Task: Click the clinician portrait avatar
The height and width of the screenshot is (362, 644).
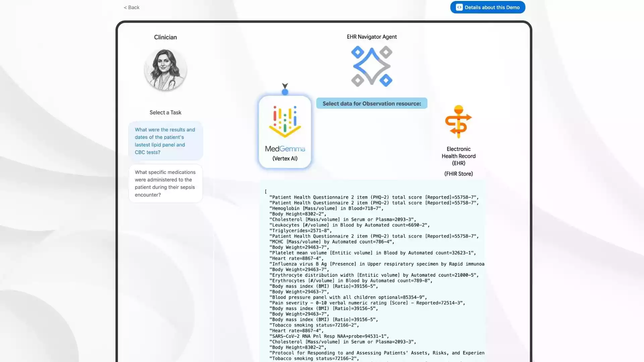Action: 165,69
